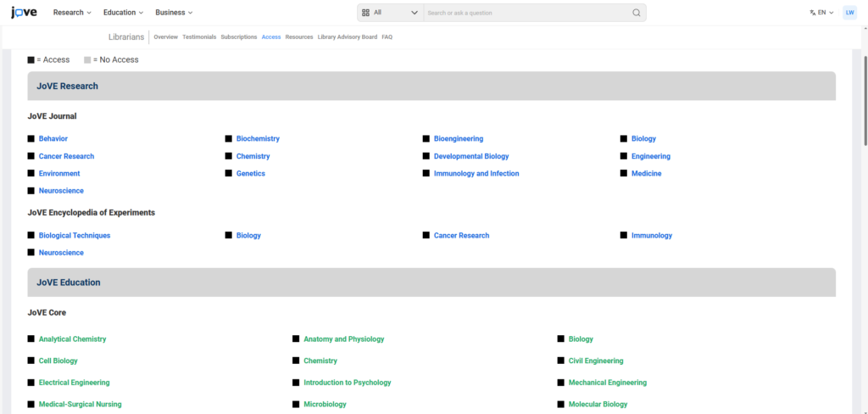Click the access square beside Medicine
The width and height of the screenshot is (868, 414).
(624, 174)
